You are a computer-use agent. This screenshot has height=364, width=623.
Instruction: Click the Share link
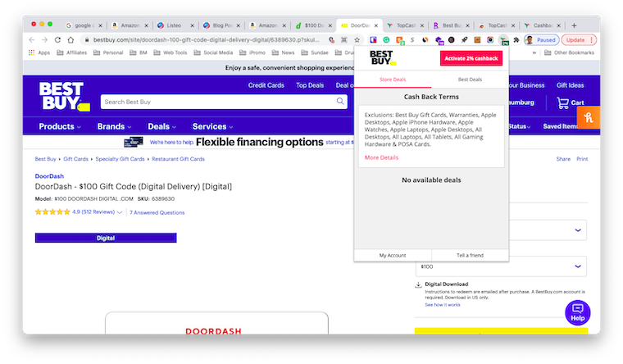[563, 159]
